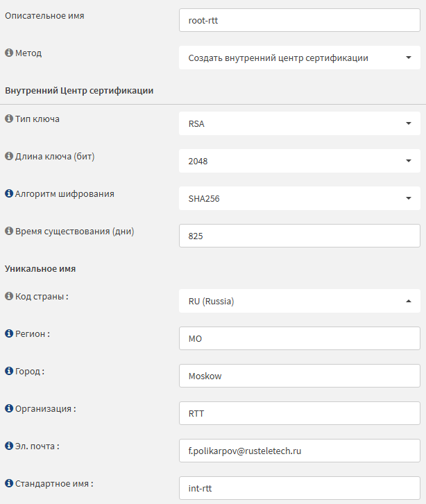Collapse the RU (Russia) country dropdown
The height and width of the screenshot is (504, 426).
(x=300, y=301)
